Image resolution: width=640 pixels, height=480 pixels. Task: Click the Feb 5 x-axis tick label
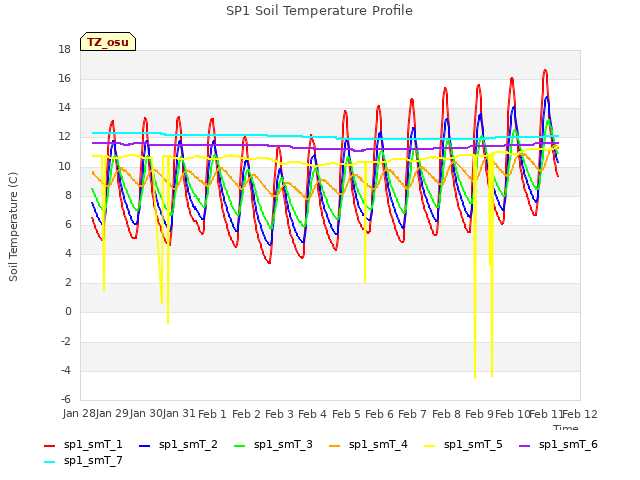pyautogui.click(x=346, y=414)
